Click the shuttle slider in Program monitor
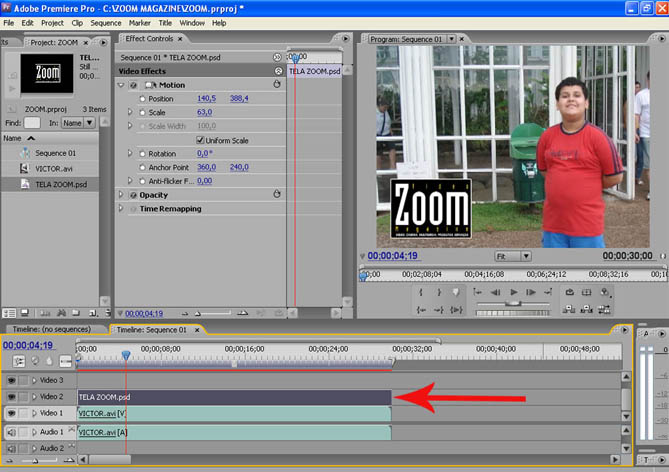This screenshot has height=472, width=669. click(514, 303)
